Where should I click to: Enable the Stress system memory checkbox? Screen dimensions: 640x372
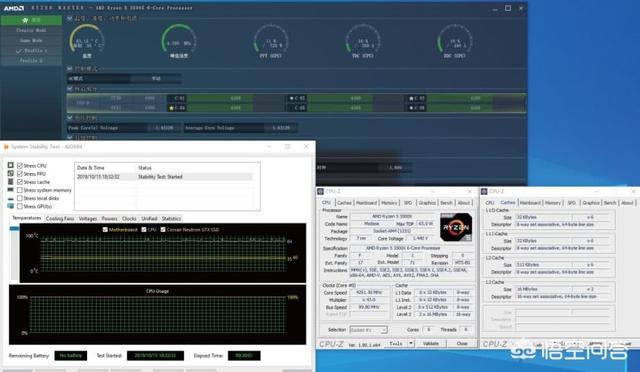pyautogui.click(x=20, y=190)
